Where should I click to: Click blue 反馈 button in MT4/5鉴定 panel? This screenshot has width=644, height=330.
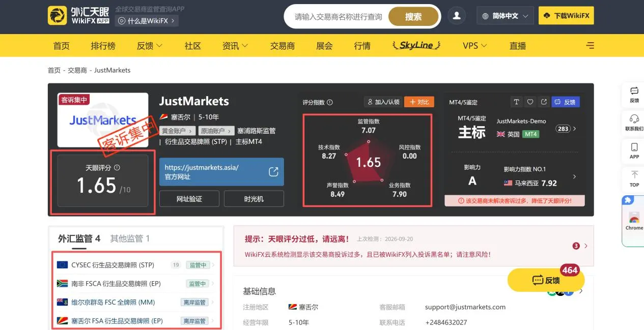point(566,102)
